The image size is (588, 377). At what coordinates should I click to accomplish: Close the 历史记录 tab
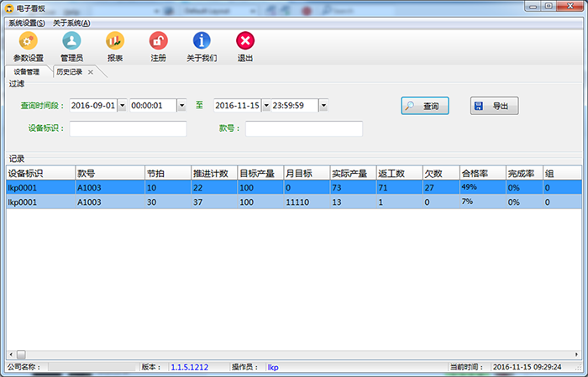91,72
